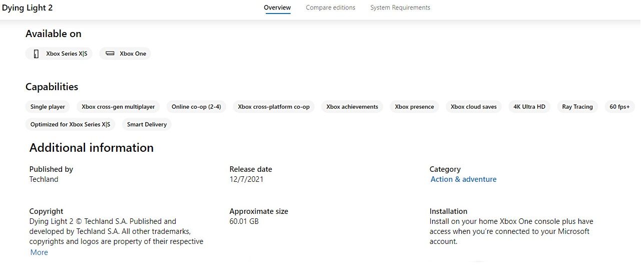Screen dimensions: 644x275
Task: Click the publisher name Techland
Action: pos(44,179)
